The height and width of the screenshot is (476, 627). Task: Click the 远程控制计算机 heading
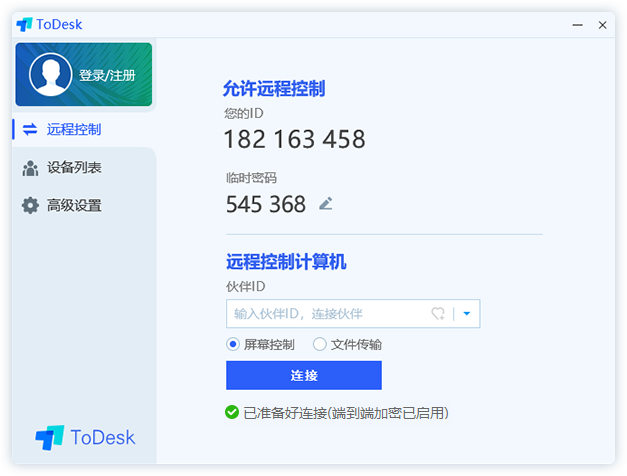[x=286, y=262]
